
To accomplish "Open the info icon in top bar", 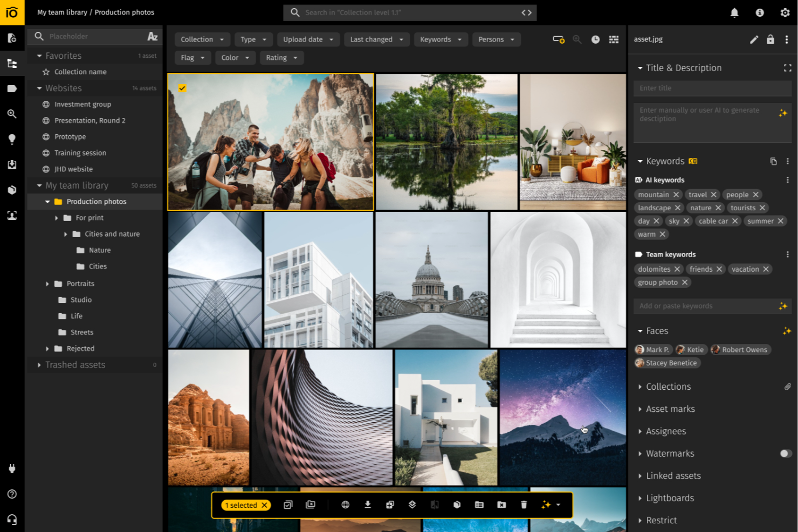I will point(760,12).
